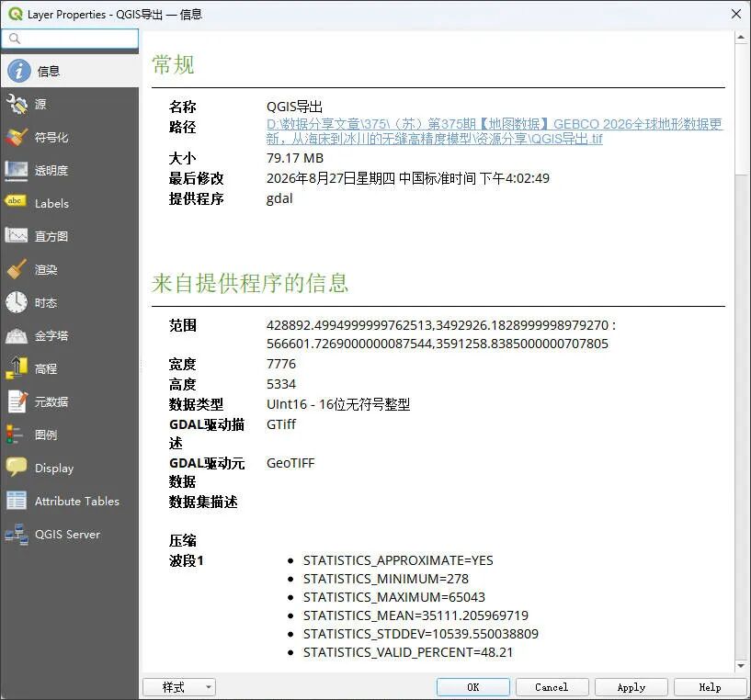Click the Labels abc icon
751x700 pixels.
click(x=16, y=201)
